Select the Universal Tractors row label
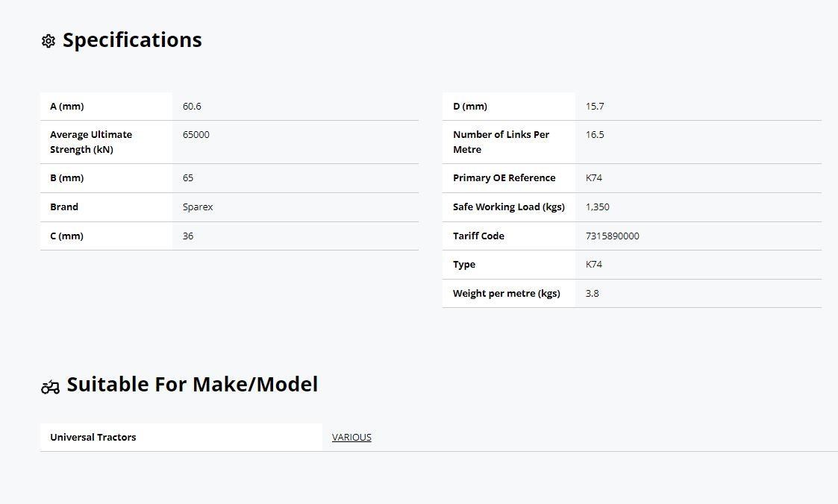 tap(93, 437)
